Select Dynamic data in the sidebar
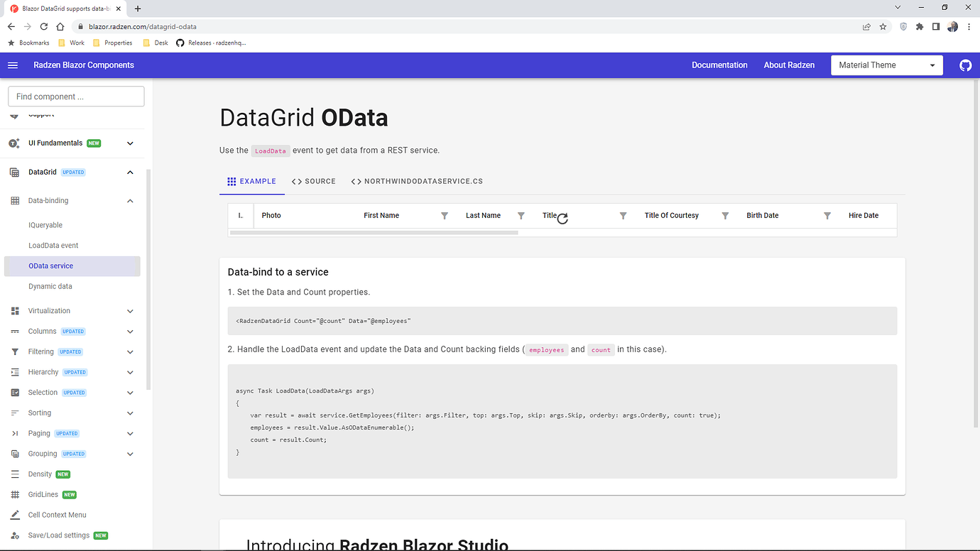 51,286
